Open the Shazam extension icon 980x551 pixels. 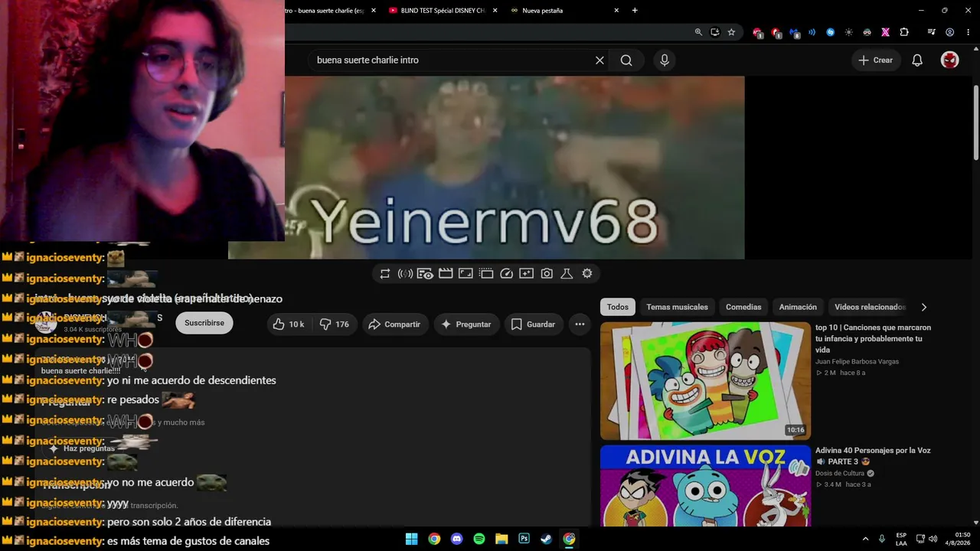pyautogui.click(x=830, y=32)
